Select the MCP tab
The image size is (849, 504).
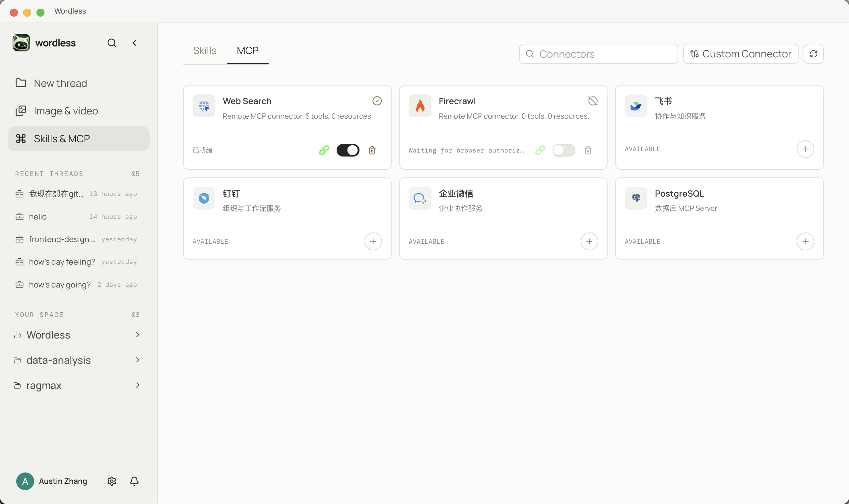pos(247,51)
